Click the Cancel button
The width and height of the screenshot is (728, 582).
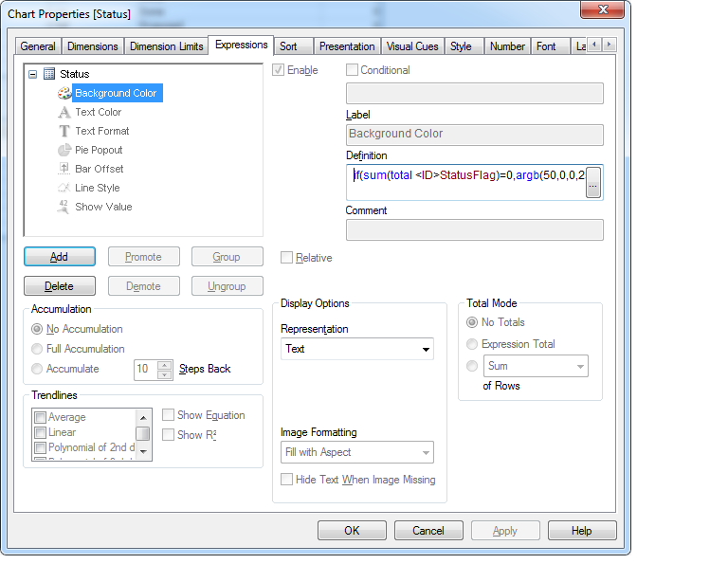[428, 531]
